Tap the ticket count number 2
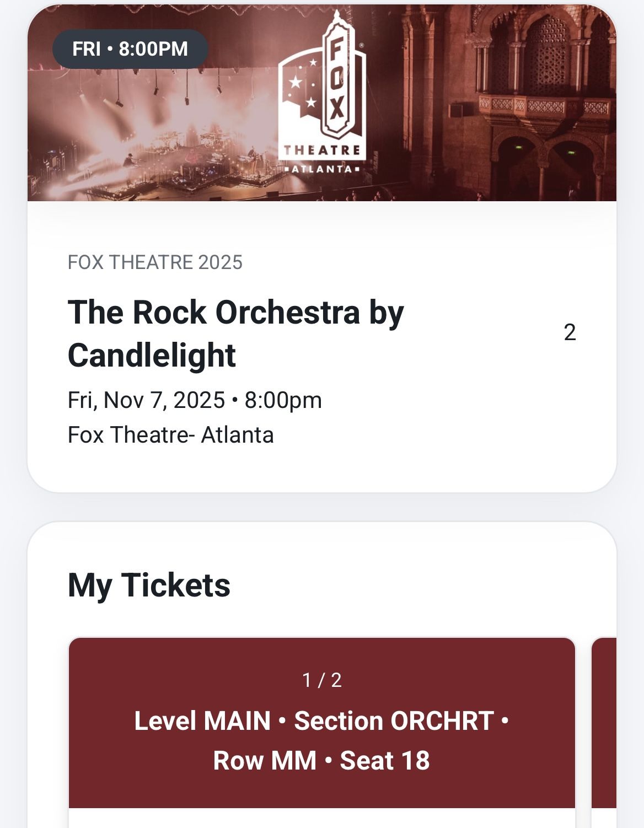 (x=570, y=332)
